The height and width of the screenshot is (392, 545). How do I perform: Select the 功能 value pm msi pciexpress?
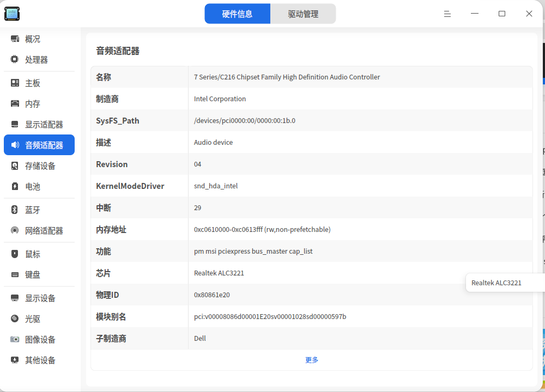pos(253,252)
